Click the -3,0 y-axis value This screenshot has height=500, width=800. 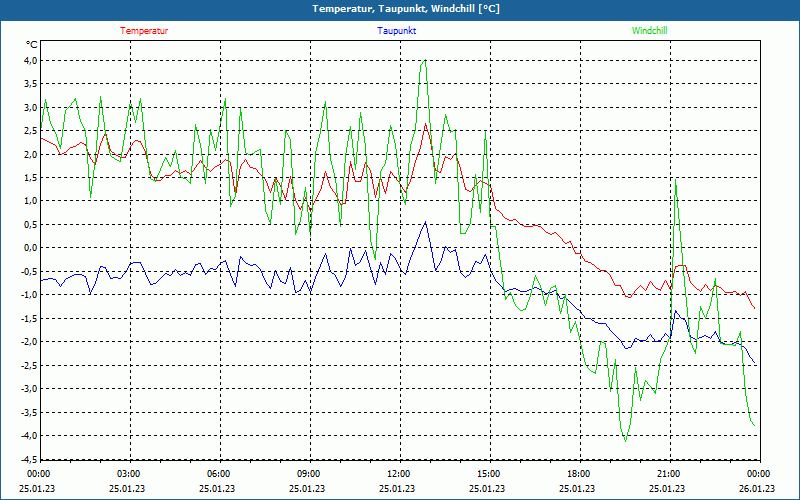30,389
